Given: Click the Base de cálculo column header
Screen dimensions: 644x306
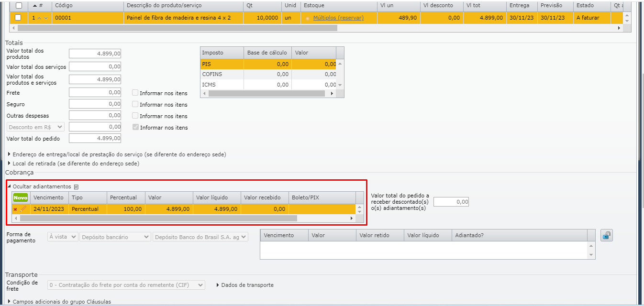Looking at the screenshot, I should (x=267, y=53).
